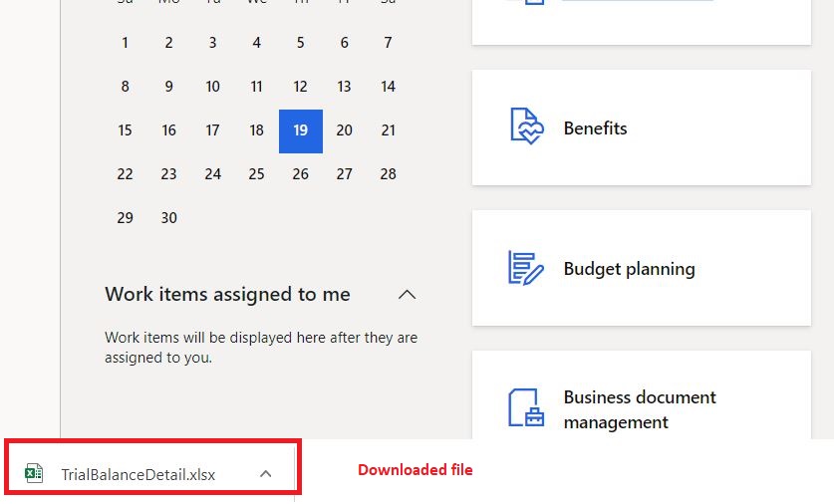Select highlighted date 19 in calendar
Image resolution: width=834 pixels, height=504 pixels.
[x=301, y=130]
